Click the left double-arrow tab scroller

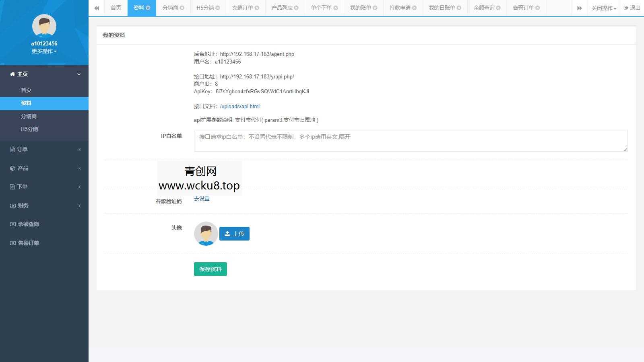(97, 8)
